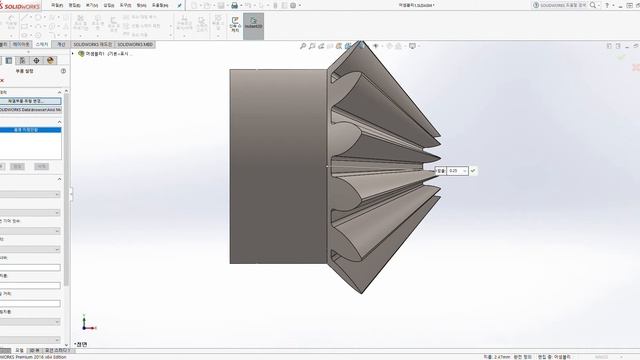Open the 편집 menu
Viewport: 640px width, 360px height.
coord(74,6)
